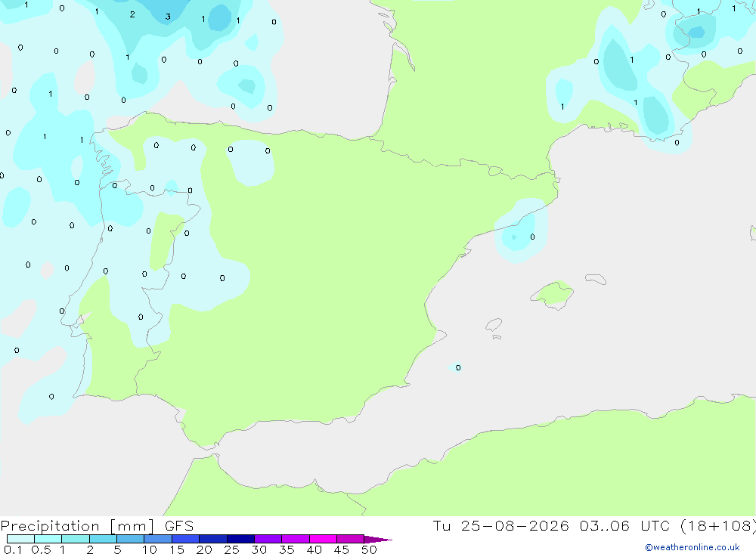Click the 'Precipitation [mm]' title text

pyautogui.click(x=77, y=526)
